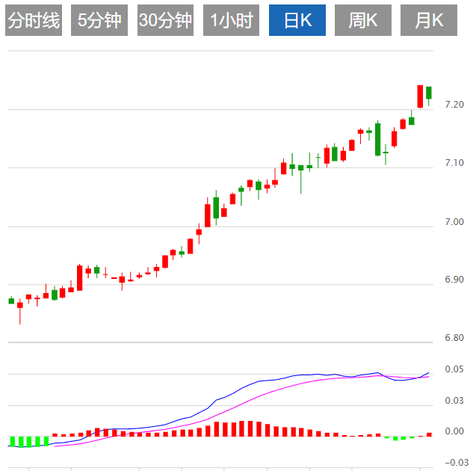Click the 0.00 MACD axis label

[454, 431]
